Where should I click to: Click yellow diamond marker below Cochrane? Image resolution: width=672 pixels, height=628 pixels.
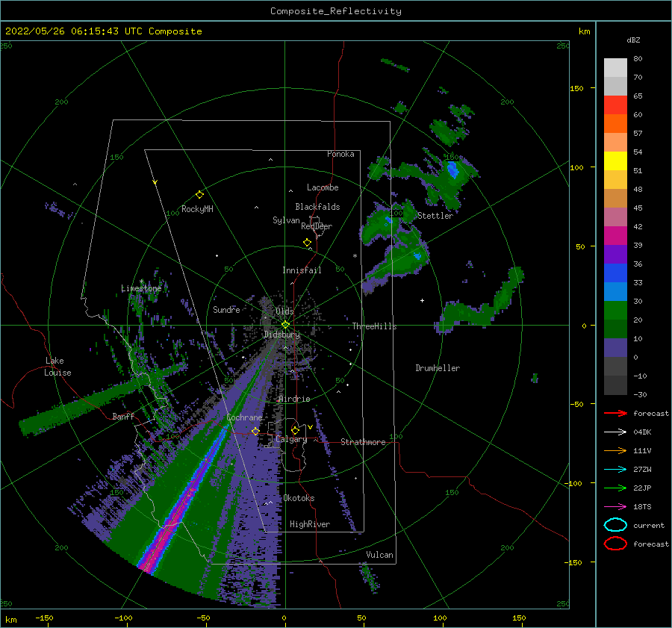click(x=255, y=431)
